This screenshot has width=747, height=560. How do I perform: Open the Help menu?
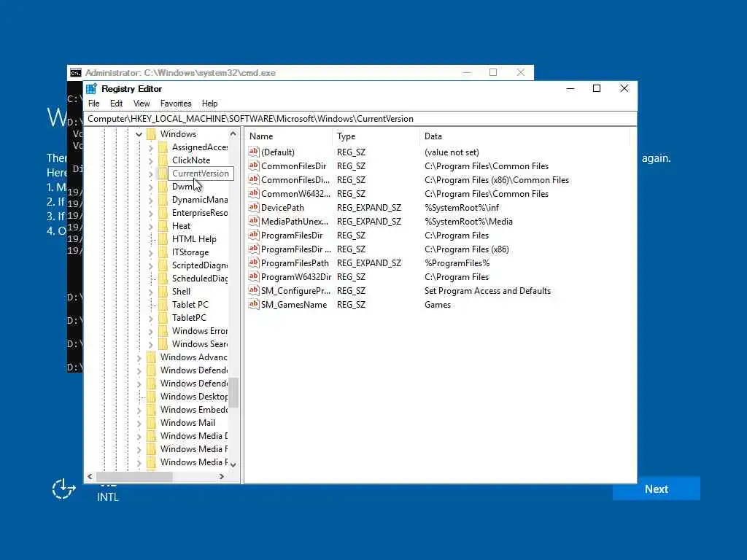coord(209,104)
